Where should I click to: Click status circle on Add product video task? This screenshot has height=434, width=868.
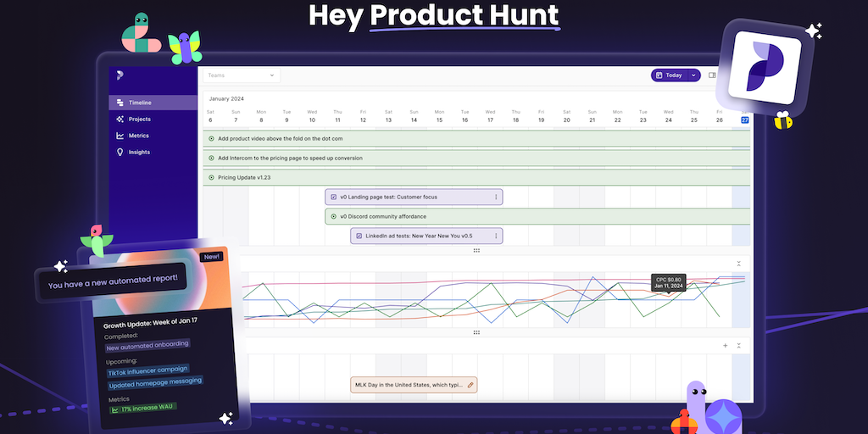211,139
